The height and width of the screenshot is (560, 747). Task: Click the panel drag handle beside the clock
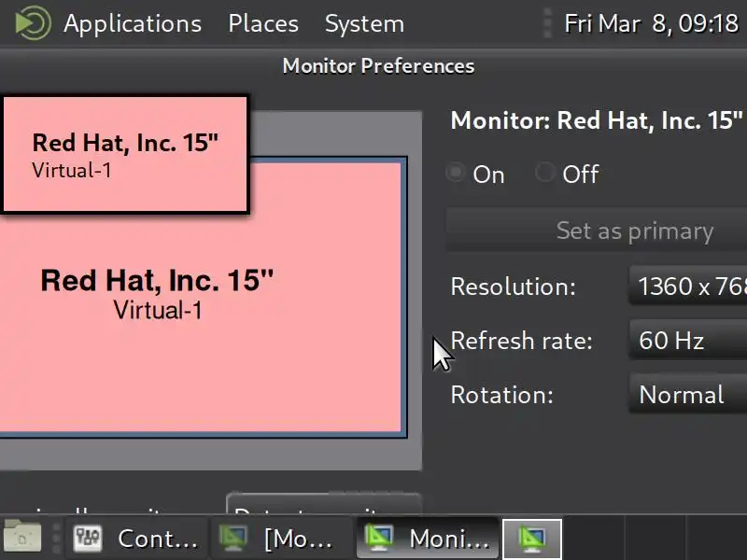coord(547,22)
